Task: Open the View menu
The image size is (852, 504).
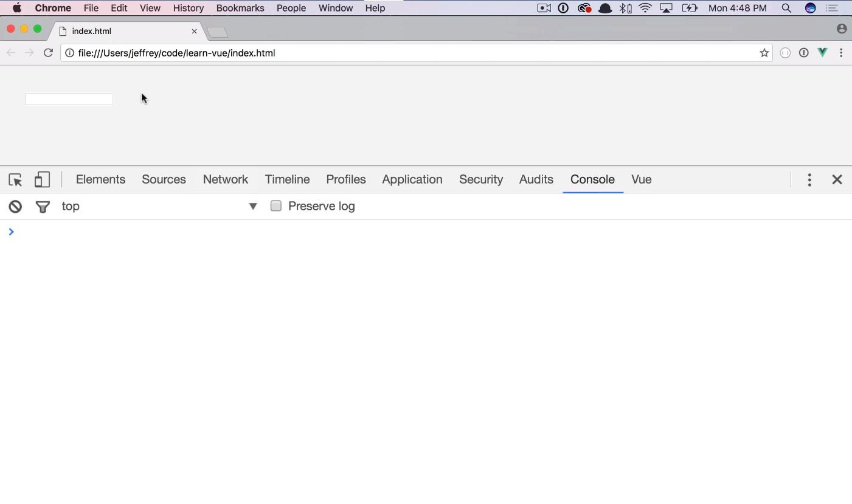Action: (150, 8)
